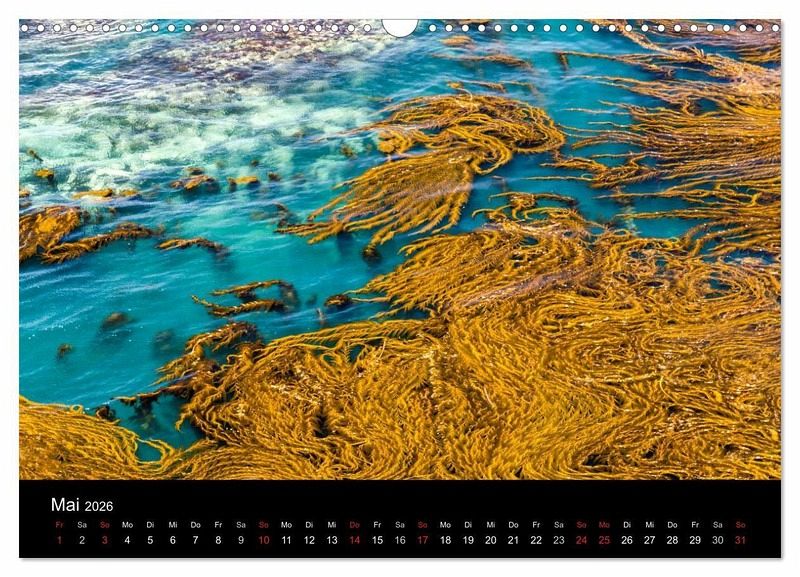This screenshot has height=577, width=800.
Task: Select date 4 in May row
Action: 127,540
